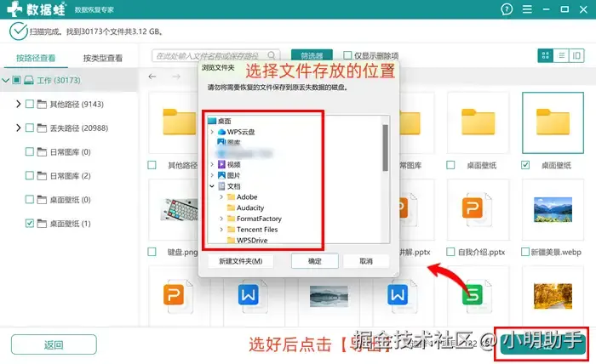Click the 图片 pictures library icon
596x364 pixels.
[x=221, y=175]
